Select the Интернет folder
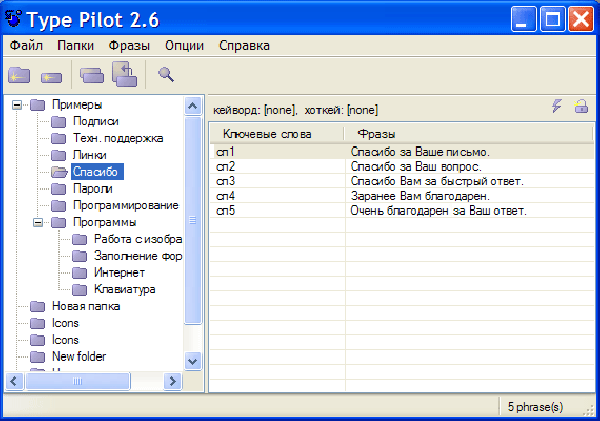The height and width of the screenshot is (421, 600). (119, 273)
